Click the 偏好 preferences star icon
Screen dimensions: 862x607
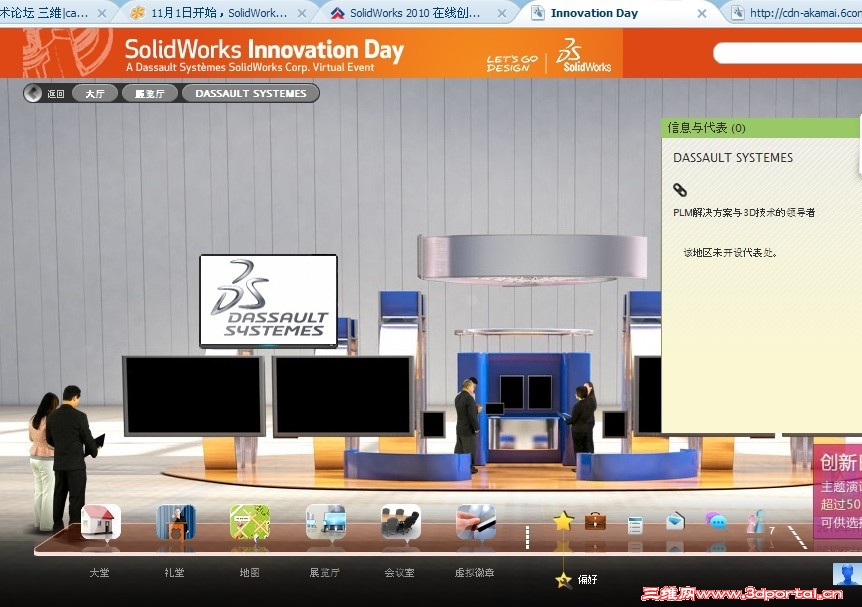coord(563,579)
